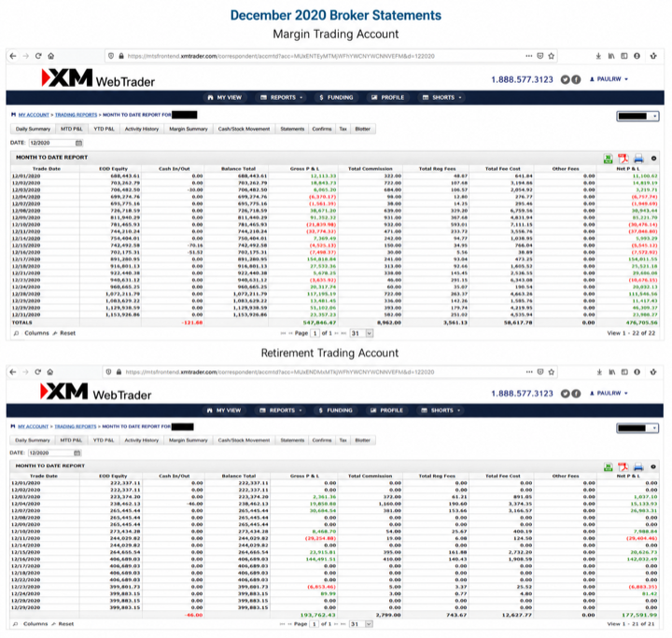672x638 pixels.
Task: Go to top browser home icon
Action: (51, 56)
